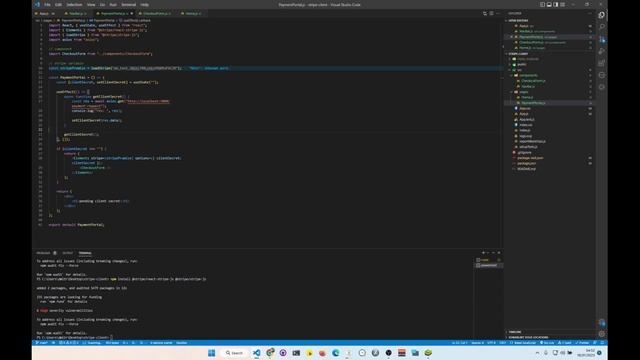Image resolution: width=640 pixels, height=360 pixels.
Task: Open the Terminal menu
Action: pyautogui.click(x=129, y=4)
